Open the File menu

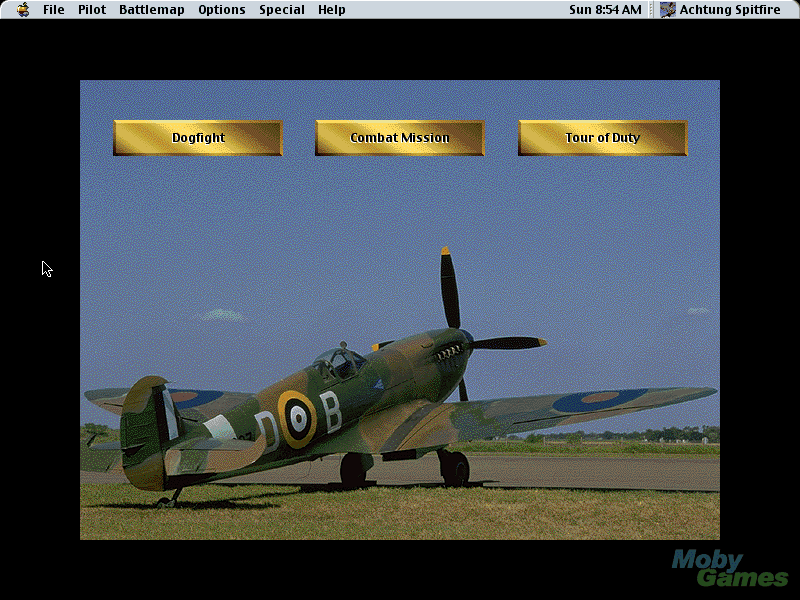(x=54, y=10)
